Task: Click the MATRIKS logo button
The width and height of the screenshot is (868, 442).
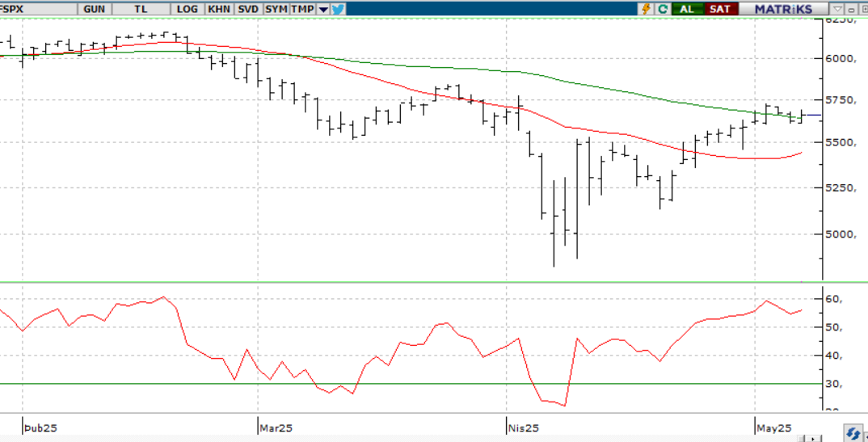Action: pos(783,9)
